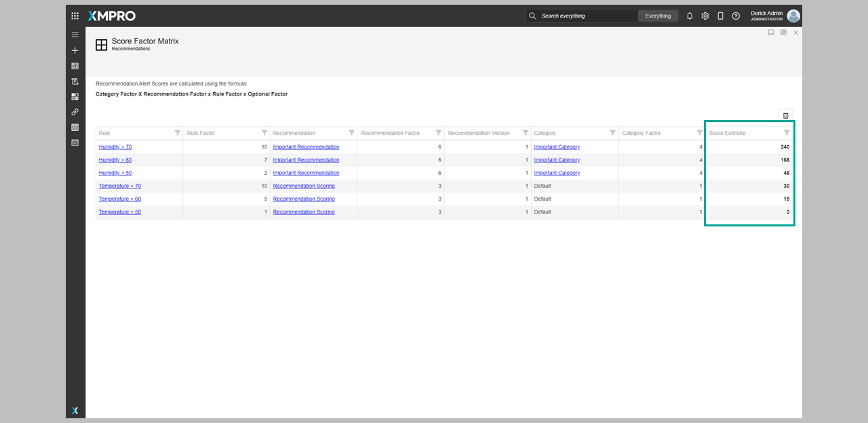This screenshot has height=423, width=868.
Task: Open Important Category link in first row
Action: pyautogui.click(x=557, y=147)
